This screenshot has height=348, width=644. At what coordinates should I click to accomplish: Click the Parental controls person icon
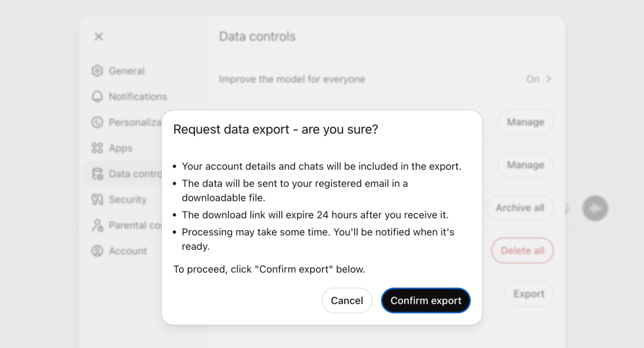pos(97,225)
